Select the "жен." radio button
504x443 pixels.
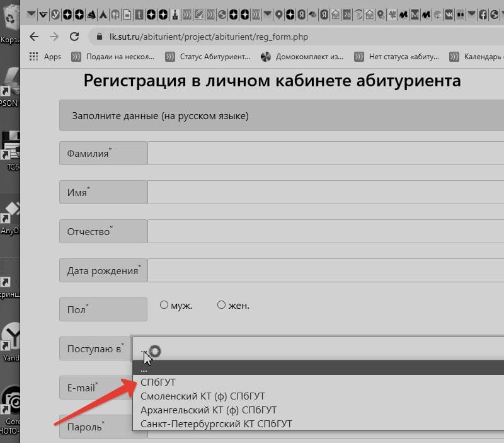pyautogui.click(x=221, y=305)
